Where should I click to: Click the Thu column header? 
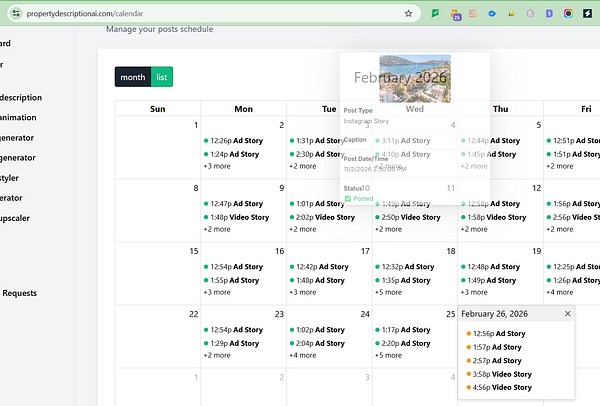click(501, 109)
